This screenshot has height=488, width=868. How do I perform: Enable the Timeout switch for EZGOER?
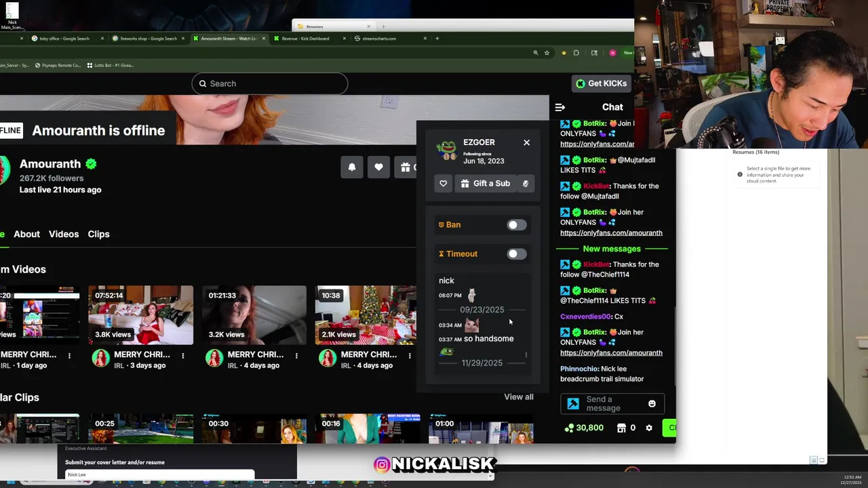(517, 254)
